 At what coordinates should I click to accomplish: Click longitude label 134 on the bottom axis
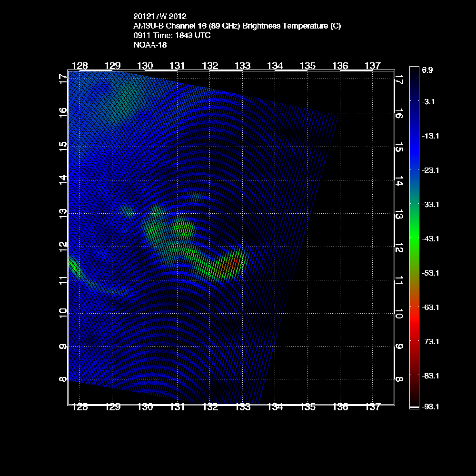tap(275, 407)
